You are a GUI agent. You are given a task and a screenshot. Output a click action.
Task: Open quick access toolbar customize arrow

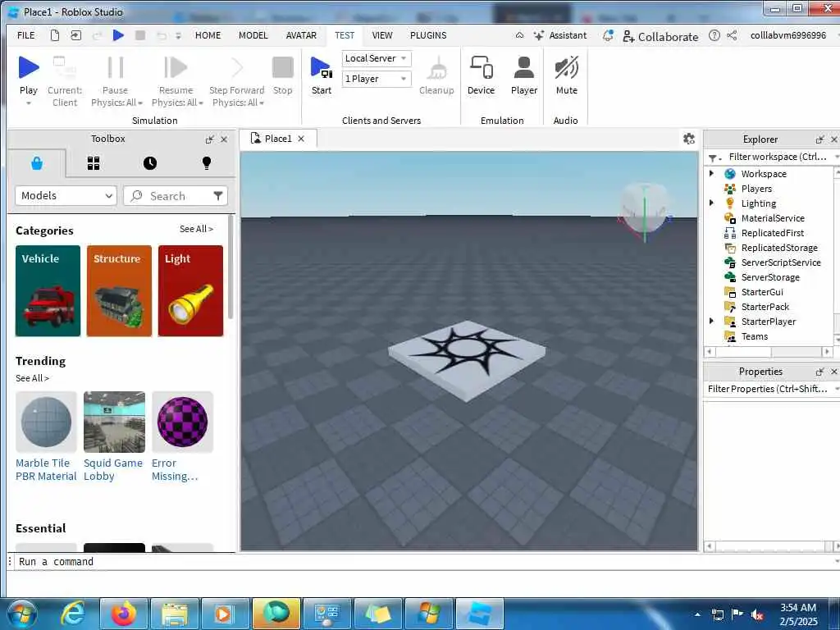click(178, 36)
